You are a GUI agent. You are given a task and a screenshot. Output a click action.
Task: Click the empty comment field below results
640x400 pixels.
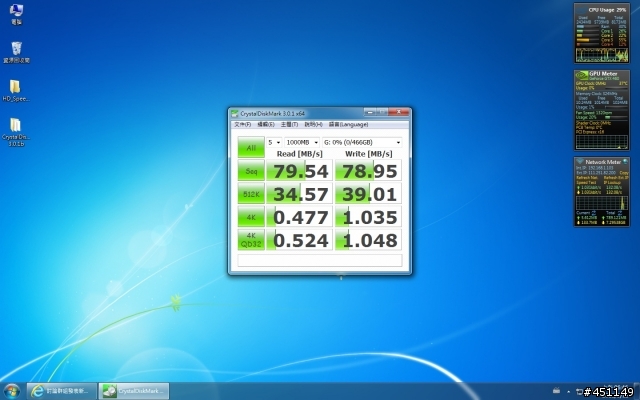pyautogui.click(x=320, y=260)
